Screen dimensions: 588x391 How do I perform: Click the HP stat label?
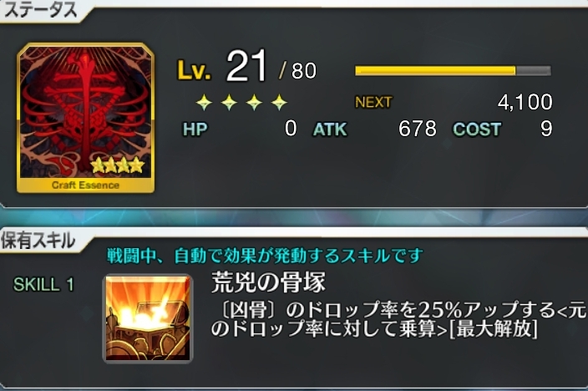195,129
